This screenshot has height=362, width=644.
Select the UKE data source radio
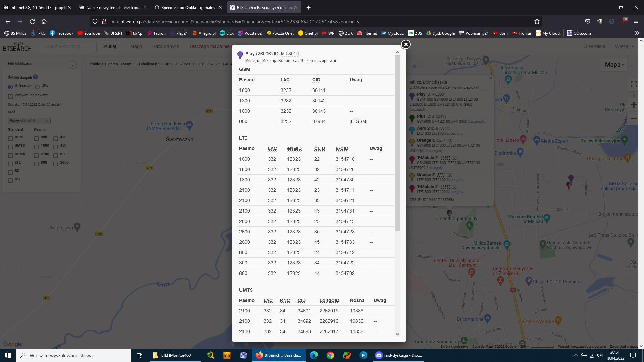point(37,87)
